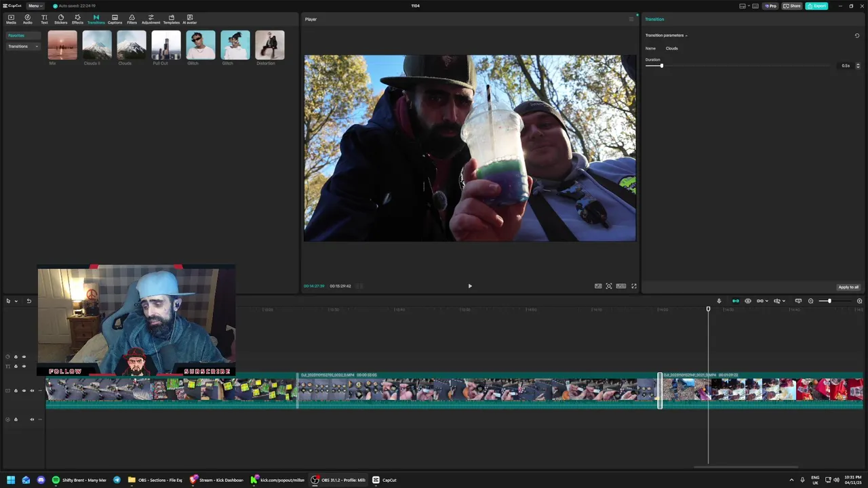
Task: Open the Stickers panel
Action: pos(61,19)
